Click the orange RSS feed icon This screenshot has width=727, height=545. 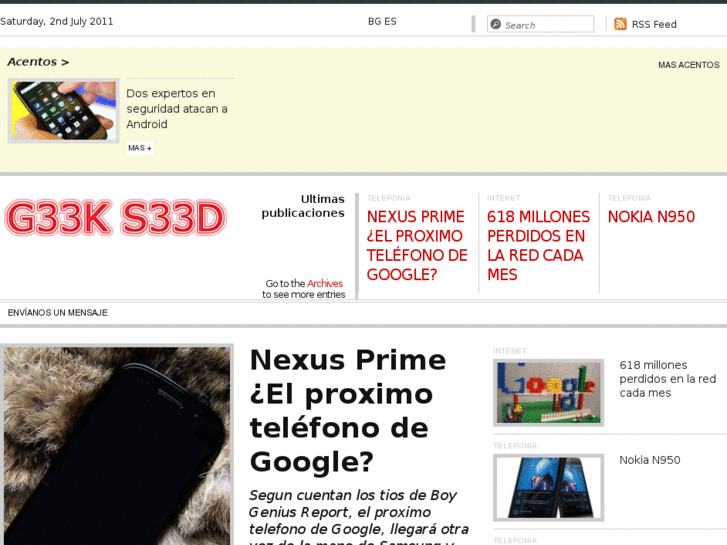[x=620, y=24]
